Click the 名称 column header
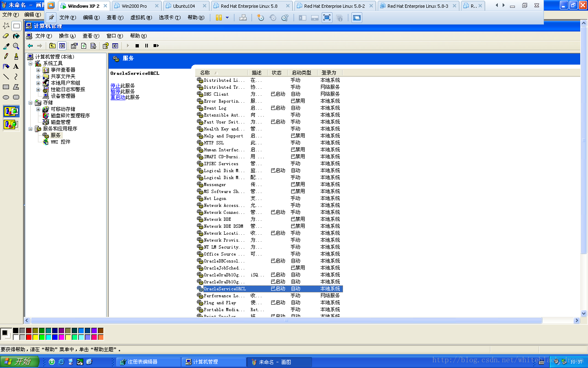Screen dimensions: 588x368 pos(221,73)
